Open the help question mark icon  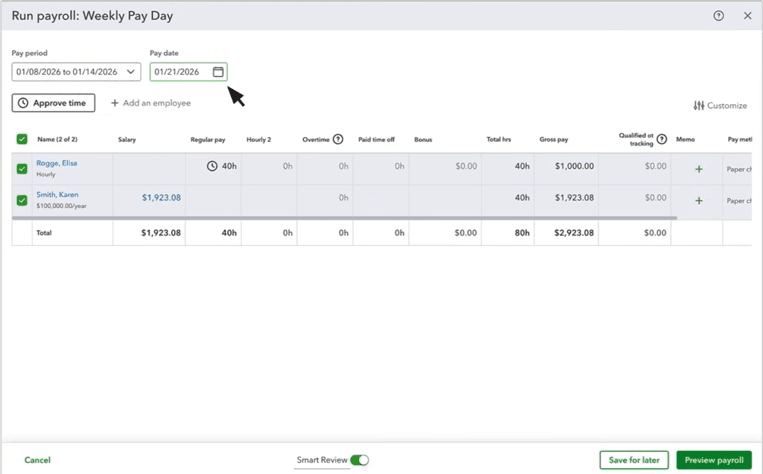tap(718, 16)
